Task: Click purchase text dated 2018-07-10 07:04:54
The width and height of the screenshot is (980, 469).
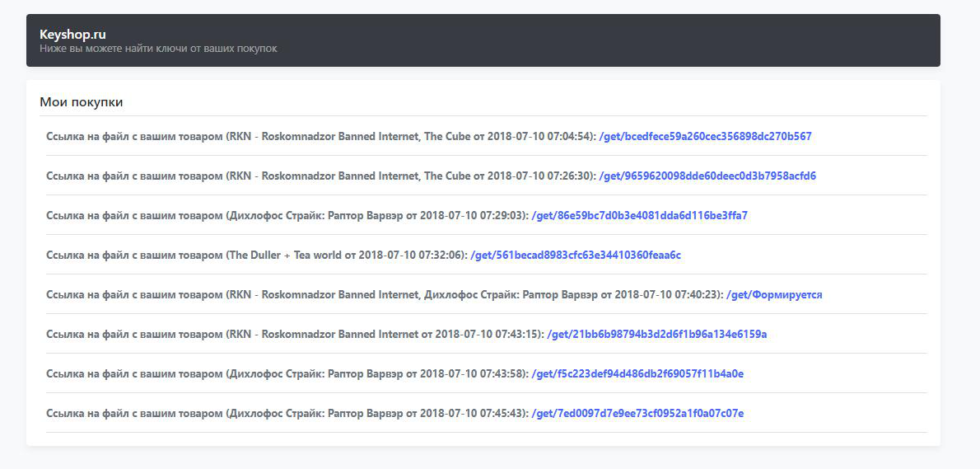Action: pyautogui.click(x=321, y=136)
